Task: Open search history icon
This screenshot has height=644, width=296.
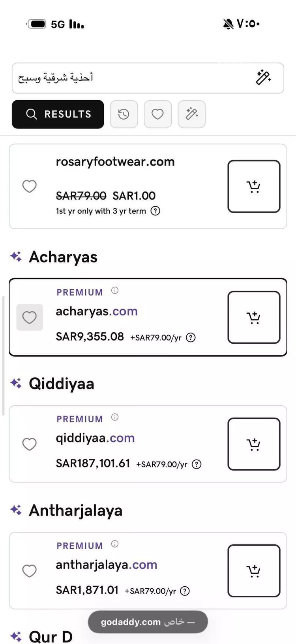Action: point(124,114)
